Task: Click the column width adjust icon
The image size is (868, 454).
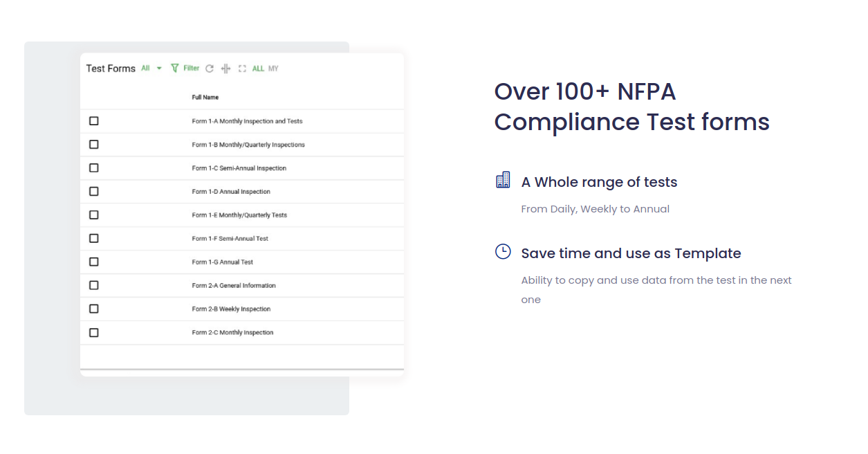Action: (225, 69)
